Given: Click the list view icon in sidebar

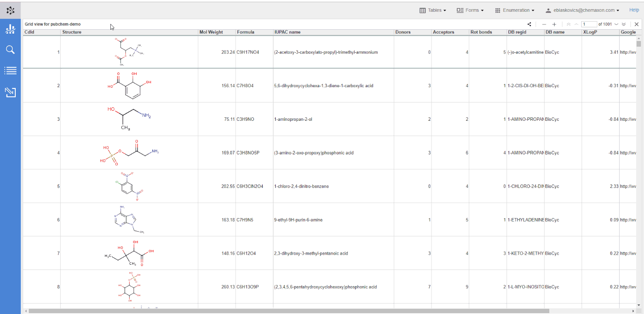Looking at the screenshot, I should click(x=10, y=71).
